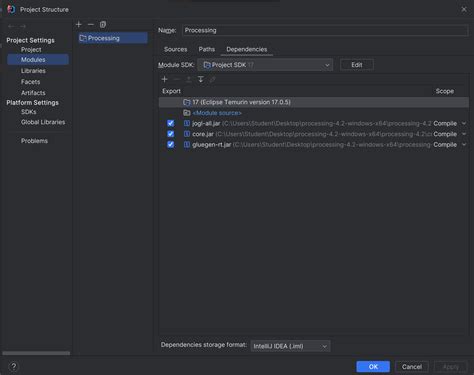Image resolution: width=474 pixels, height=375 pixels.
Task: Click the IntelliJ logo in title bar
Action: [11, 9]
